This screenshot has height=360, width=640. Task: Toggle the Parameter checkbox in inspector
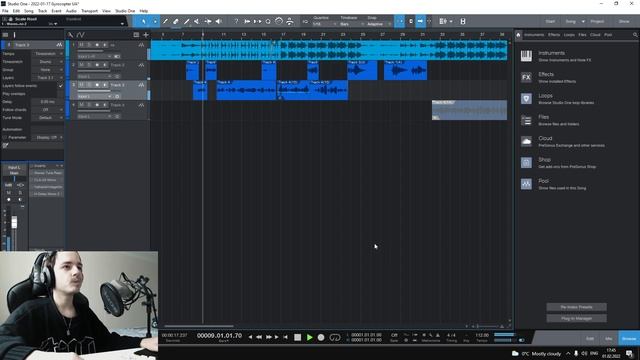point(5,138)
